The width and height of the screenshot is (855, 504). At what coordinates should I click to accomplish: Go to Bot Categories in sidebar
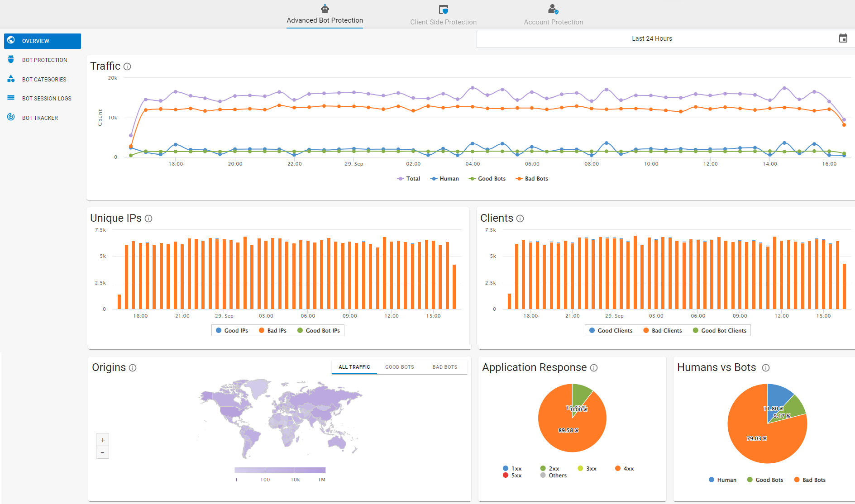click(x=44, y=79)
